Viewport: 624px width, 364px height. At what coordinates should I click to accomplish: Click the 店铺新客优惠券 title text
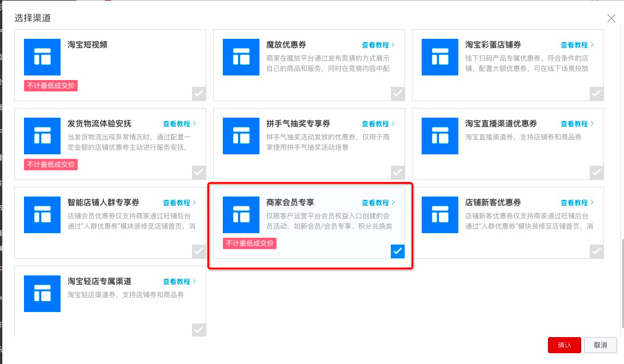493,202
